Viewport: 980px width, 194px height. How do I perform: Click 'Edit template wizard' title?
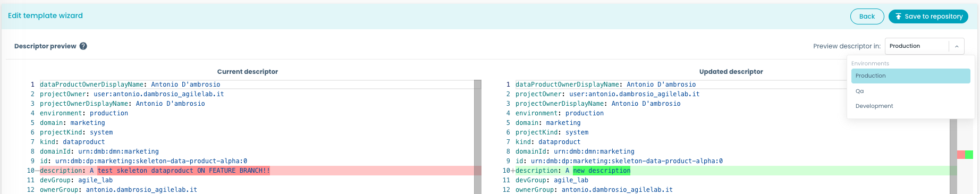[x=45, y=15]
